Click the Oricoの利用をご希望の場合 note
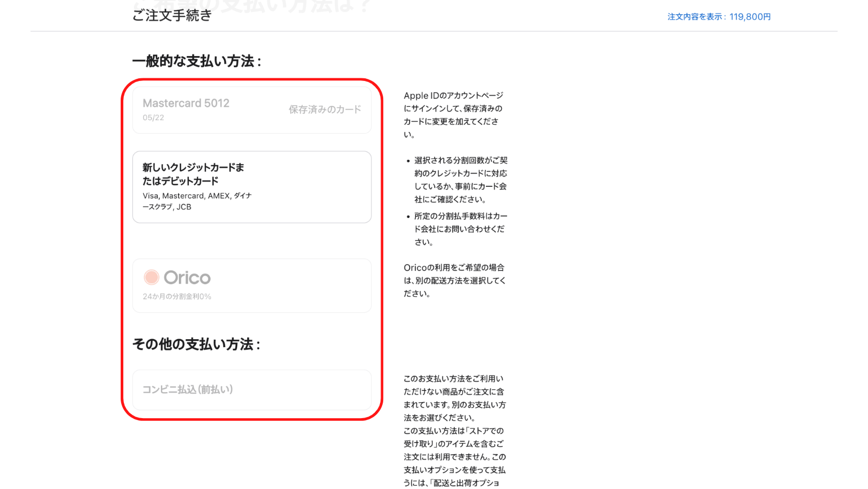Image resolution: width=868 pixels, height=489 pixels. (455, 280)
